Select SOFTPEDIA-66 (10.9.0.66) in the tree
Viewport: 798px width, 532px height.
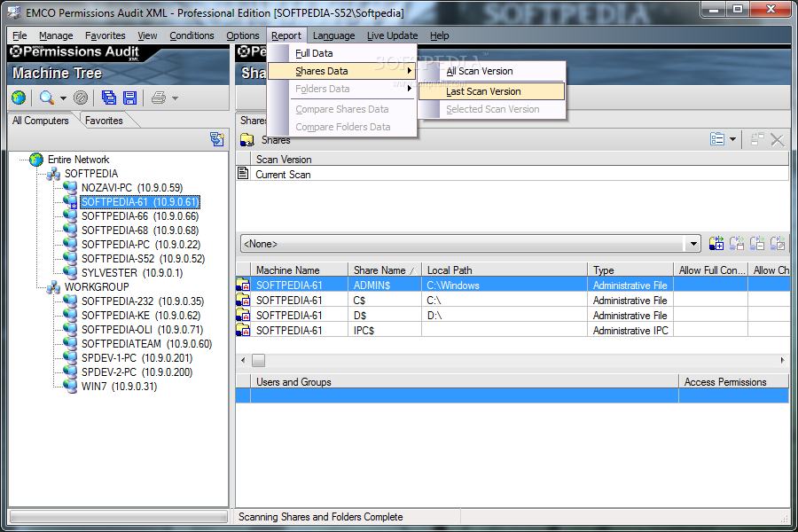(x=140, y=216)
